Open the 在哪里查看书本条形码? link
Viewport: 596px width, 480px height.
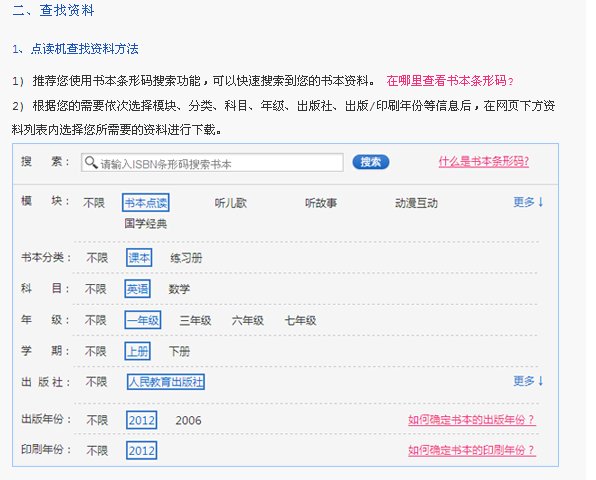450,81
